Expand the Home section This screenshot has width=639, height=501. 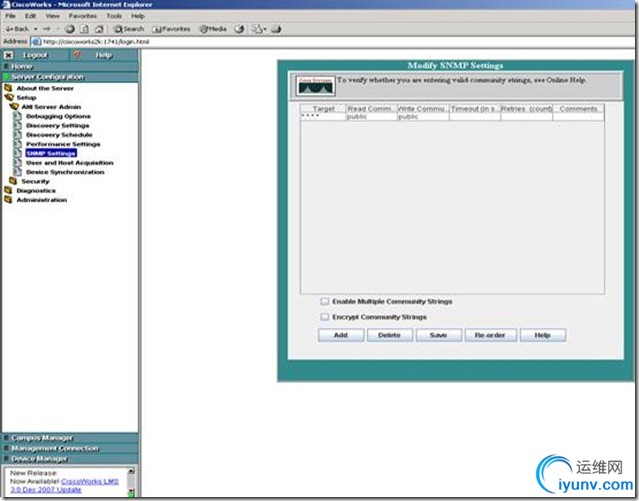coord(70,66)
